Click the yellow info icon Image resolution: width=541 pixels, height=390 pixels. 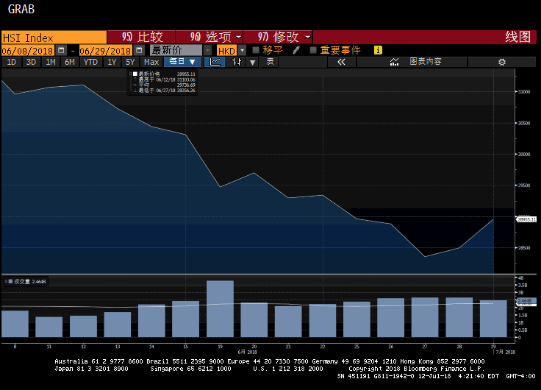point(378,50)
